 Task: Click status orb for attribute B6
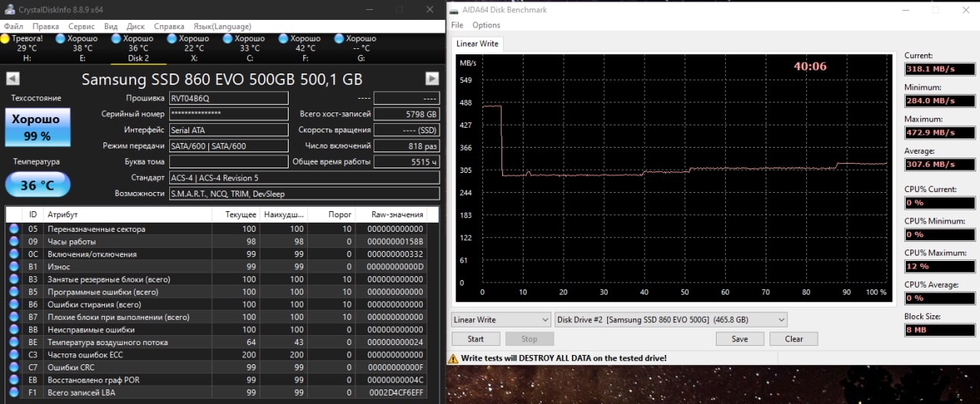[14, 304]
